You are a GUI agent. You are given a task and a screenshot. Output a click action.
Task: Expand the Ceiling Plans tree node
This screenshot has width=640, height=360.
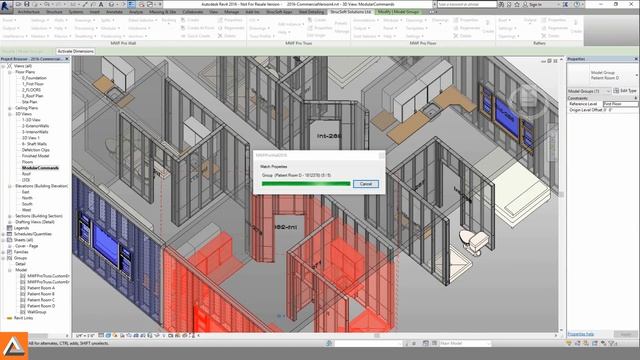click(10, 108)
